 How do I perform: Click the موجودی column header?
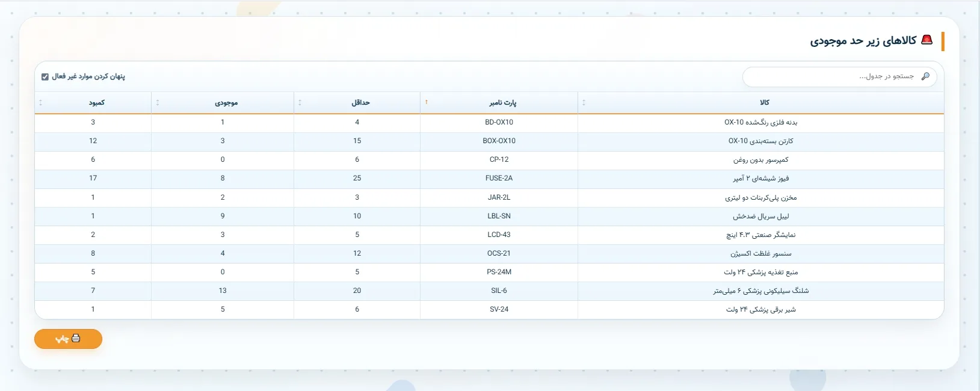click(223, 103)
